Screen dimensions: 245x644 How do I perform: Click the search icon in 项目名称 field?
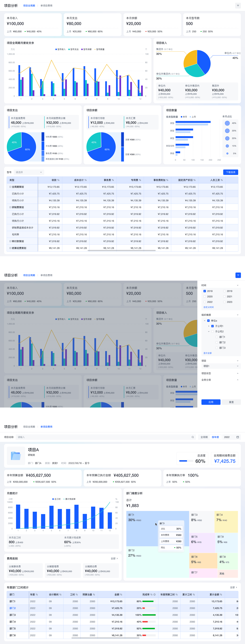tap(193, 437)
